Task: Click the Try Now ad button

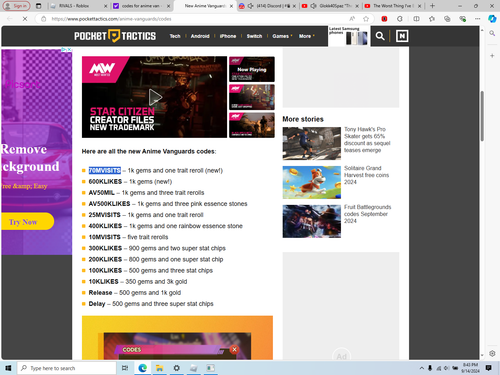Action: pos(27,221)
